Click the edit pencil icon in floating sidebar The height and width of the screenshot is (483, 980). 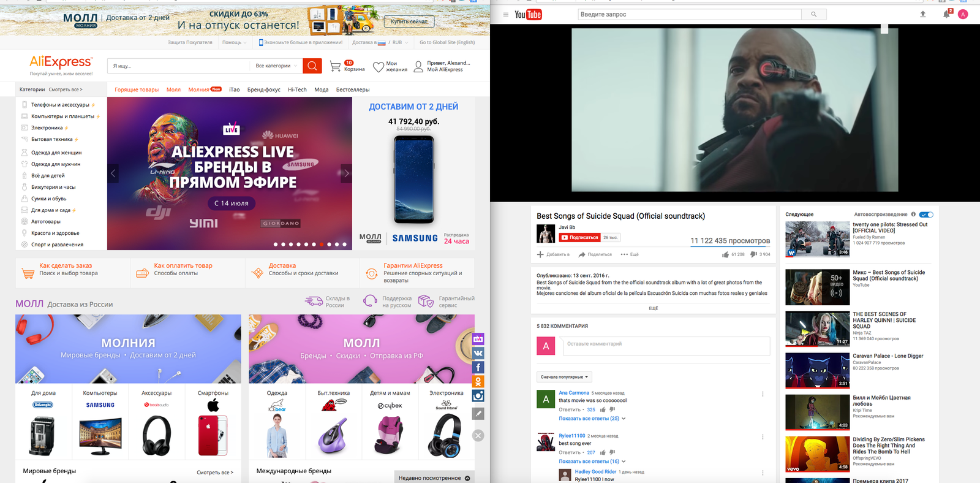coord(478,414)
